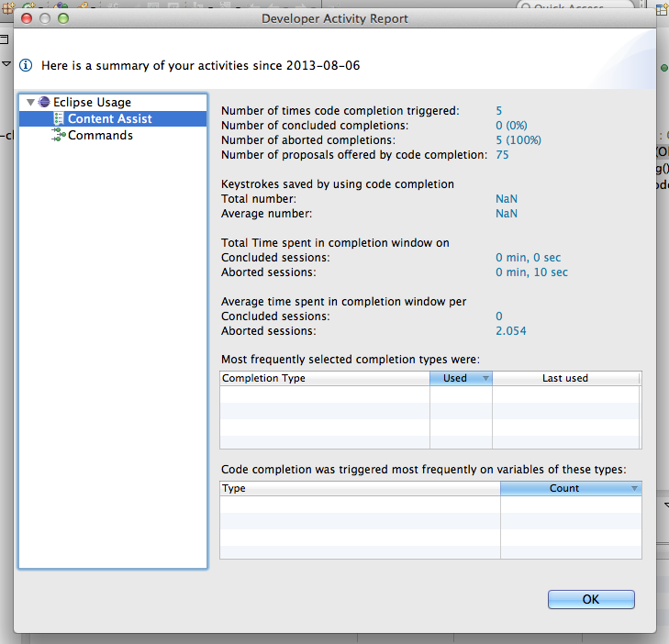Sort by the Type column header
This screenshot has width=669, height=644.
(x=360, y=488)
